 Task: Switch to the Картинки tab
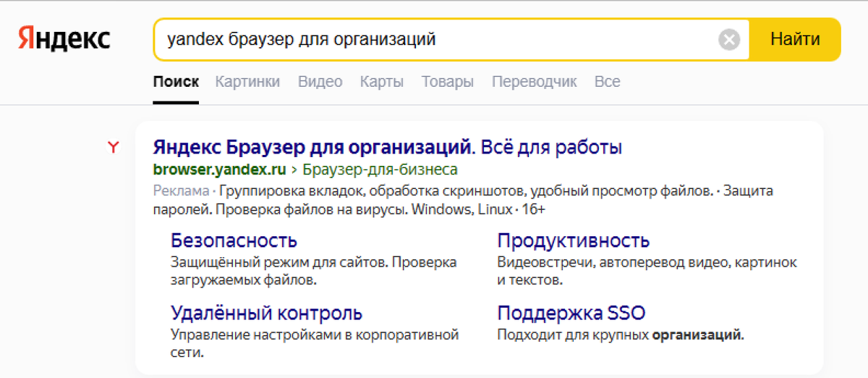point(247,82)
